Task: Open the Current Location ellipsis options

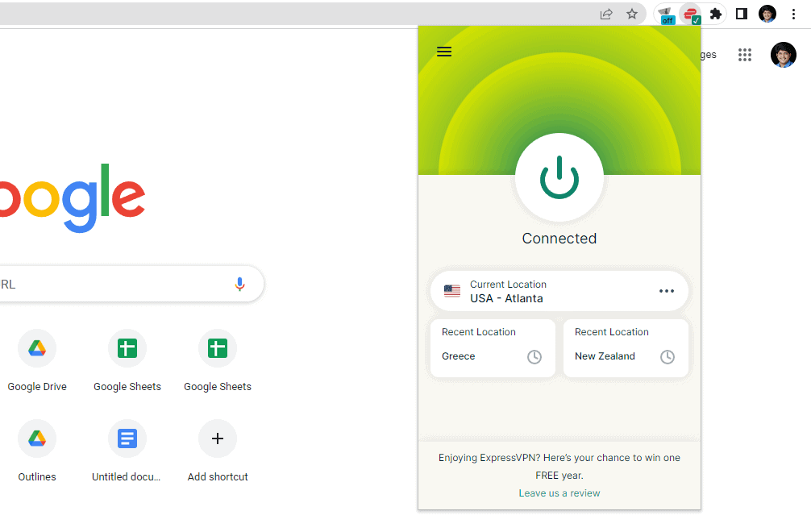Action: point(667,291)
